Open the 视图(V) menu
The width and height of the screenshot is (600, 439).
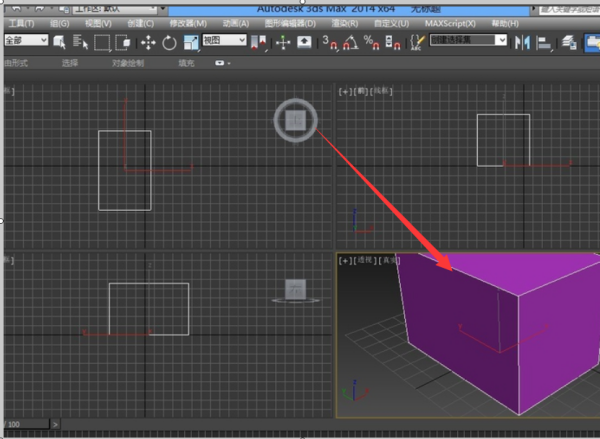click(x=98, y=23)
